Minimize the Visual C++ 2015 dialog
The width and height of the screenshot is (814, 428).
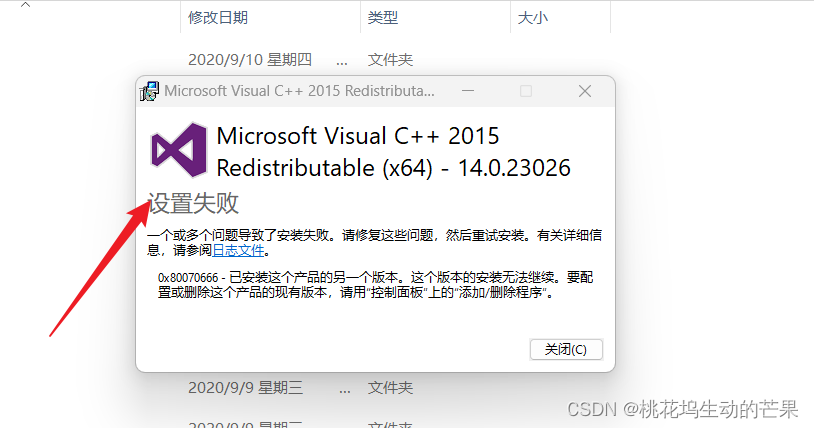468,91
